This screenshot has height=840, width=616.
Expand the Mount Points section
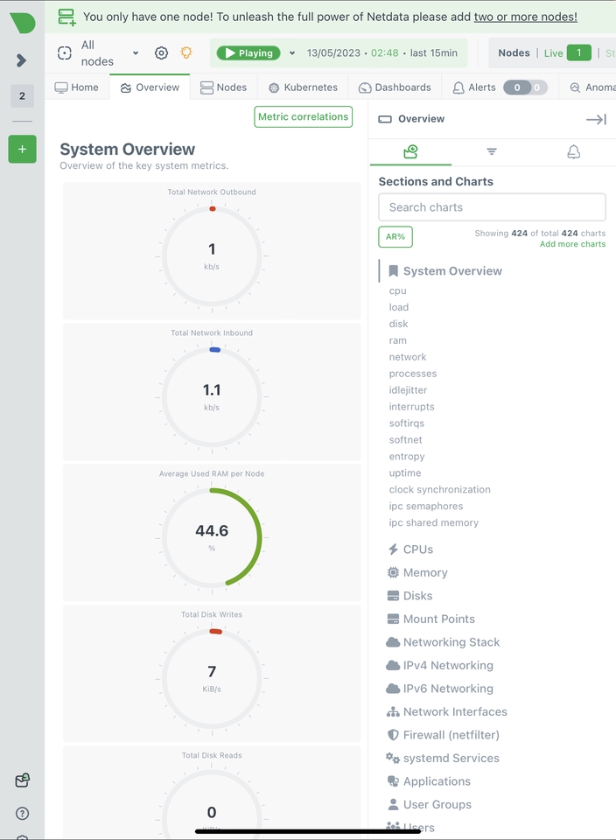(430, 619)
